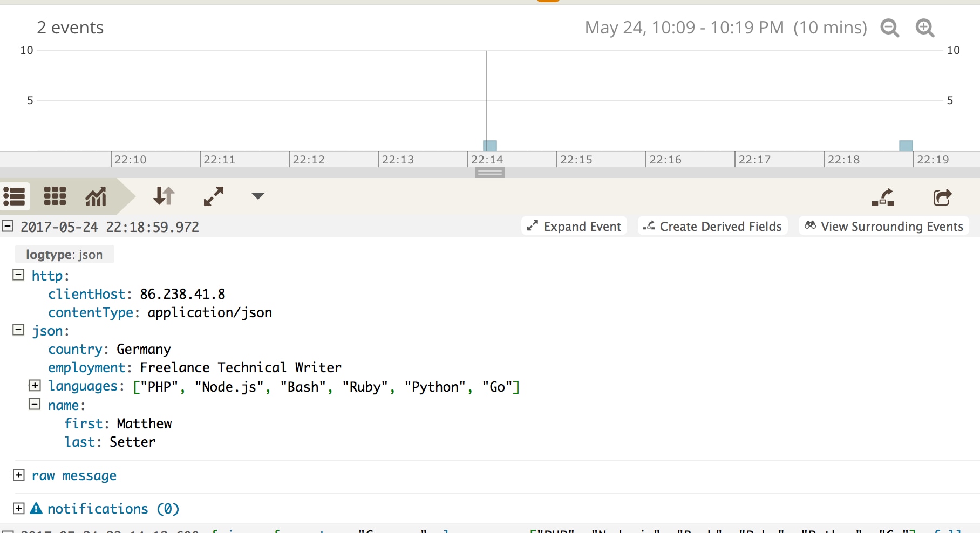Switch to grid view icon
Screen dimensions: 980x533
[55, 196]
